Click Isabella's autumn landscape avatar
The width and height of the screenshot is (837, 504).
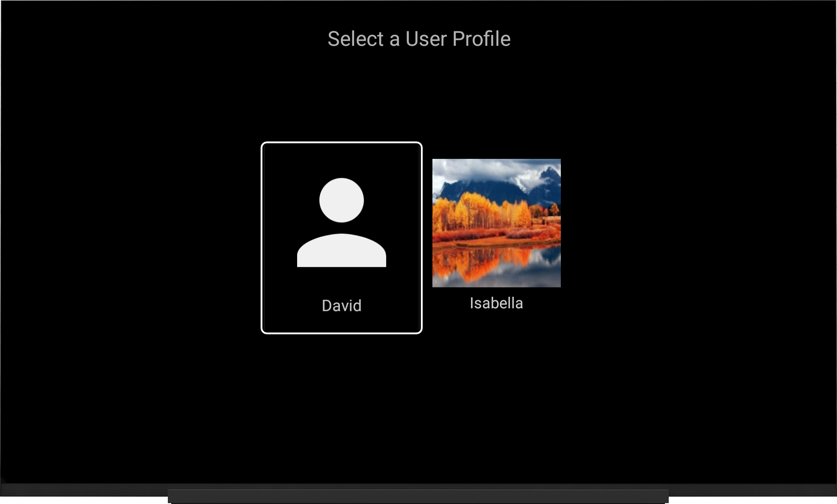(x=496, y=222)
